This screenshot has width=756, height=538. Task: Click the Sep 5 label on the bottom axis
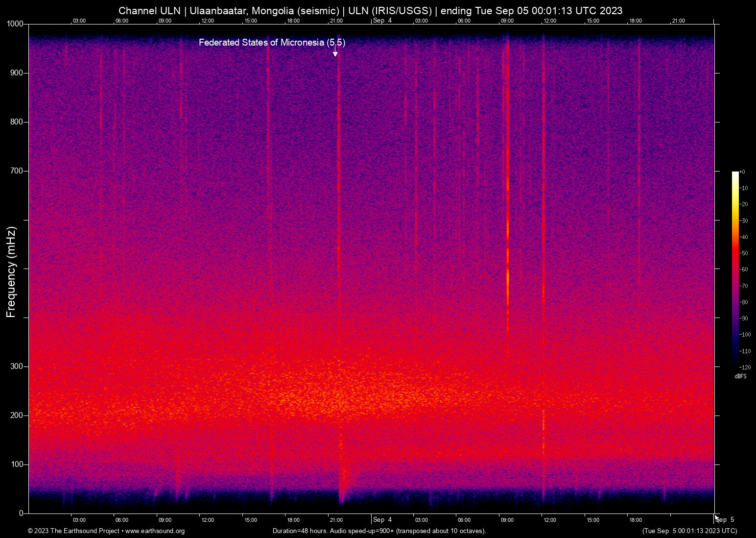(725, 520)
